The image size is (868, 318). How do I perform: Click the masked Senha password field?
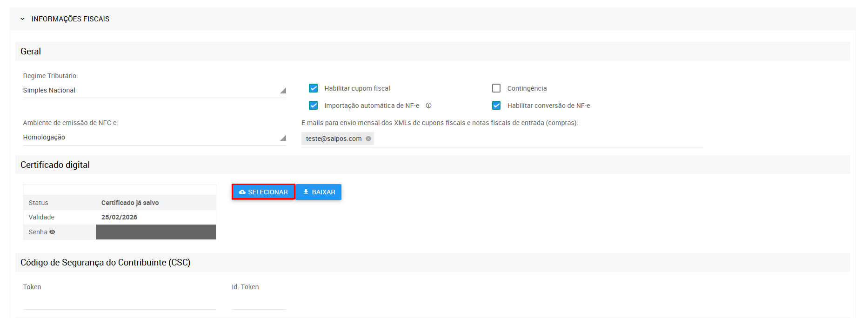click(156, 232)
